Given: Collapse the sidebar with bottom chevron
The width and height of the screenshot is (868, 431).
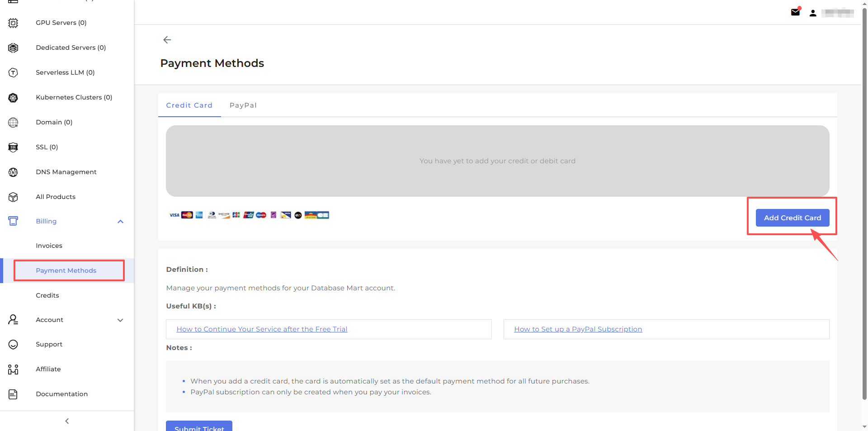Looking at the screenshot, I should click(x=67, y=421).
